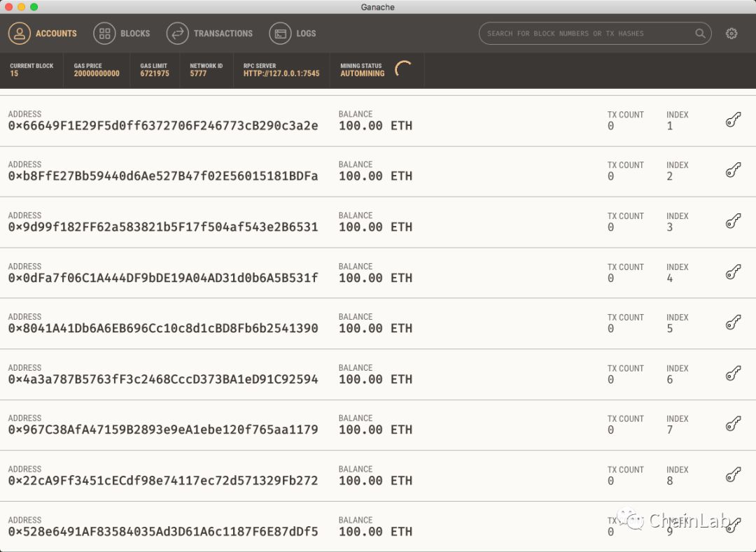Screen dimensions: 756x552
Task: Click the gas limit value 6721975
Action: pos(155,73)
